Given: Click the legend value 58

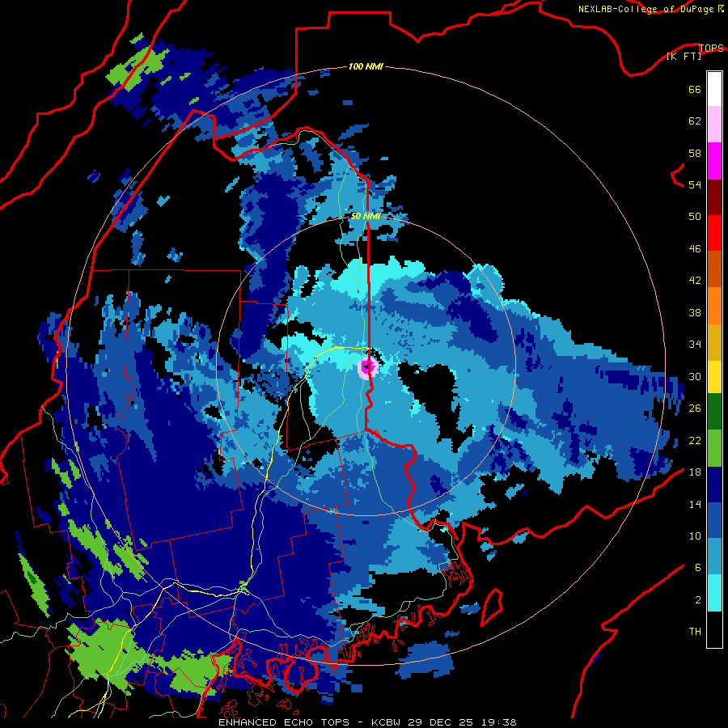Looking at the screenshot, I should click(x=695, y=153).
